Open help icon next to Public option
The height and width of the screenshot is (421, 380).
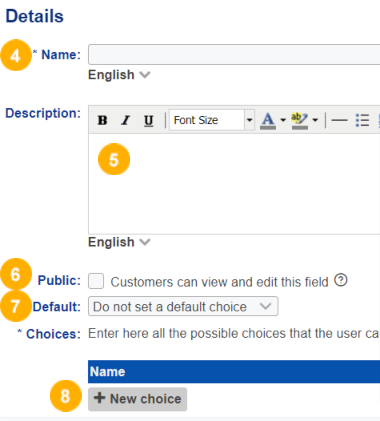click(x=341, y=280)
